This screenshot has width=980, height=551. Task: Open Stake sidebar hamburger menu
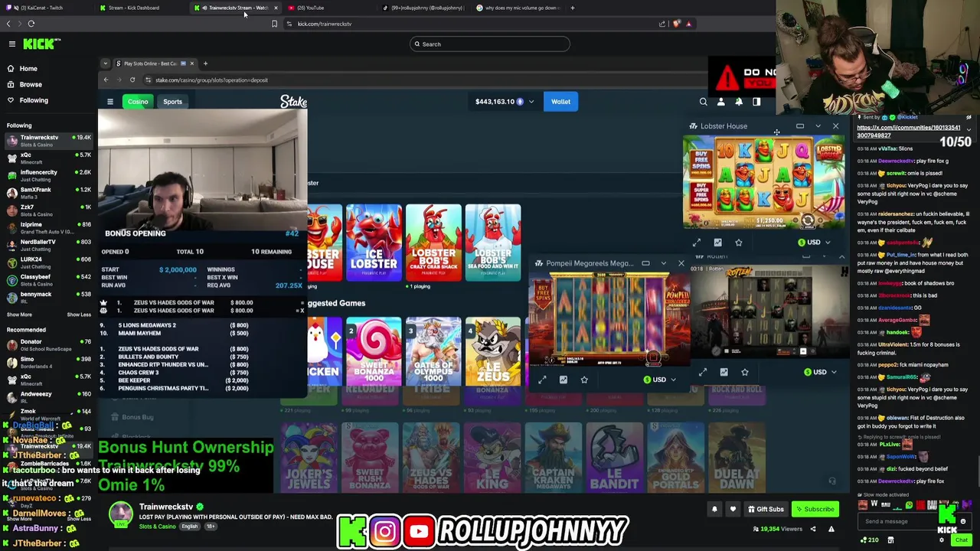110,102
